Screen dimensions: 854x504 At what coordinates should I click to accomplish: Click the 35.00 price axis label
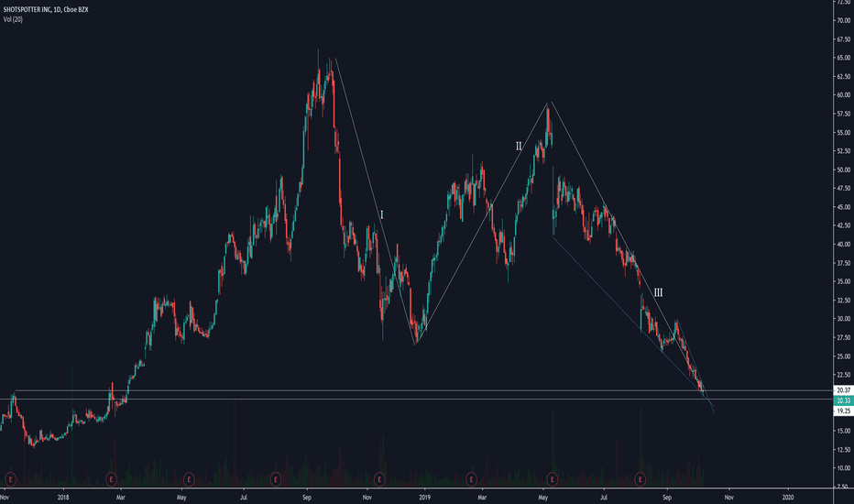tap(844, 281)
